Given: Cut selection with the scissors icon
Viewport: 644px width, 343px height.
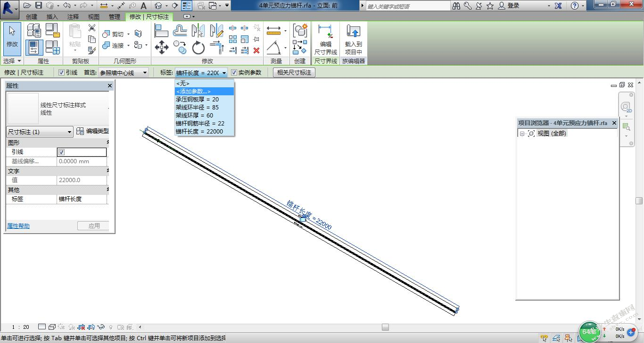Looking at the screenshot, I should click(x=92, y=28).
